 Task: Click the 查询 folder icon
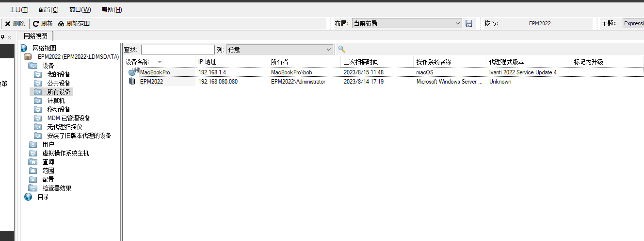coord(32,162)
